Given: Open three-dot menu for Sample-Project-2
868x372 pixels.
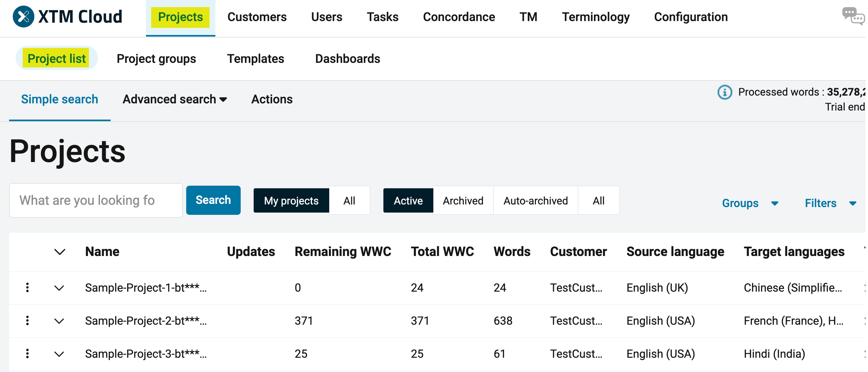Looking at the screenshot, I should 27,320.
